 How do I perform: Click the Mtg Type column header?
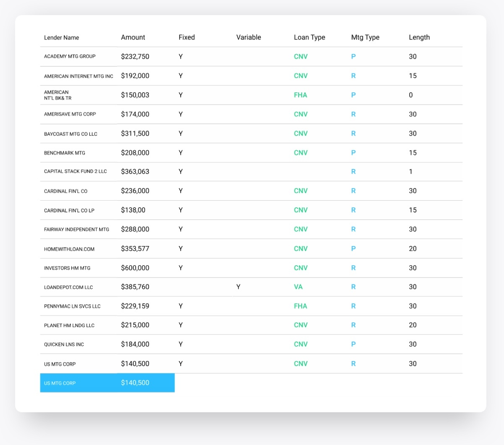(x=365, y=37)
